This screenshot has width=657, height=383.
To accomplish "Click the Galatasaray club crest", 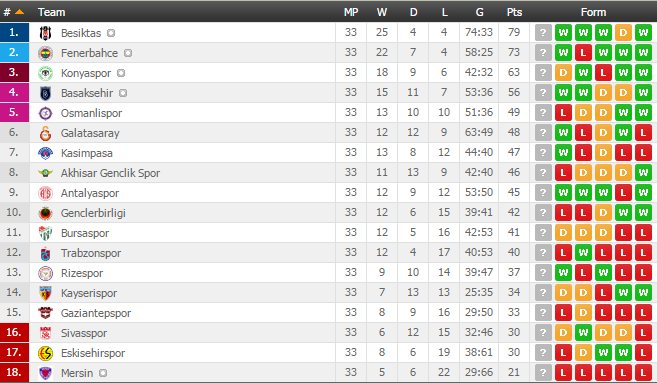I will pos(45,133).
